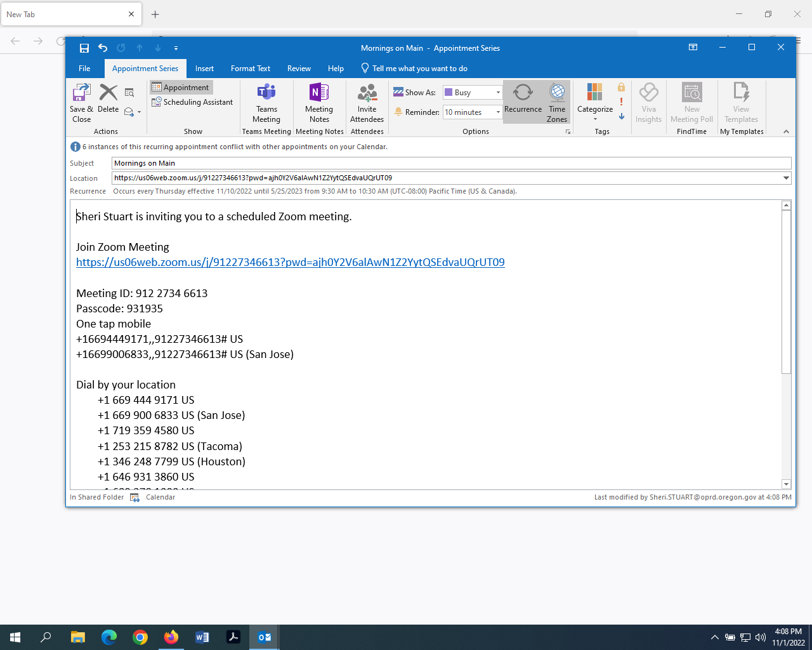Switch to the Insert tab

click(204, 69)
